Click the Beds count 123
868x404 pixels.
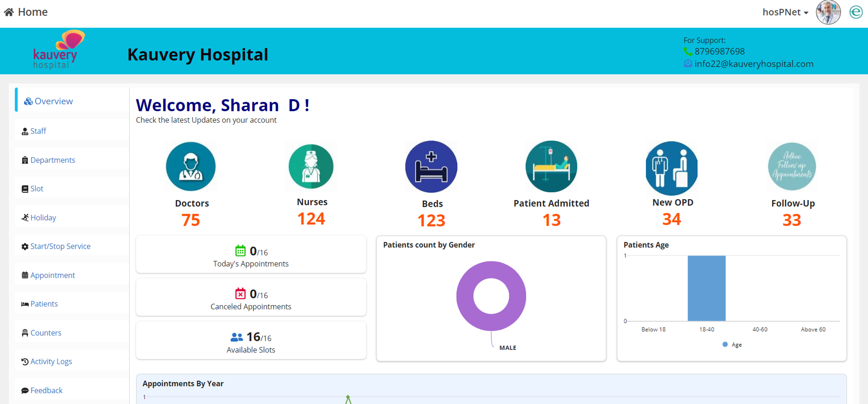[431, 220]
